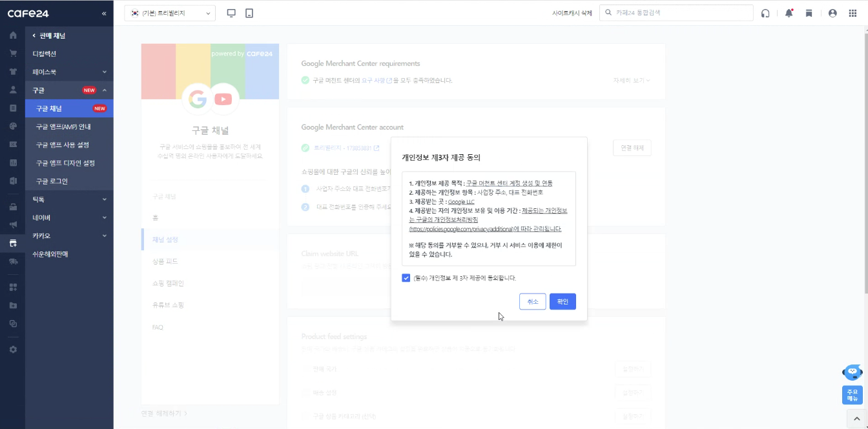Click the 주요 메뉴 quick menu button
The width and height of the screenshot is (868, 429).
852,395
